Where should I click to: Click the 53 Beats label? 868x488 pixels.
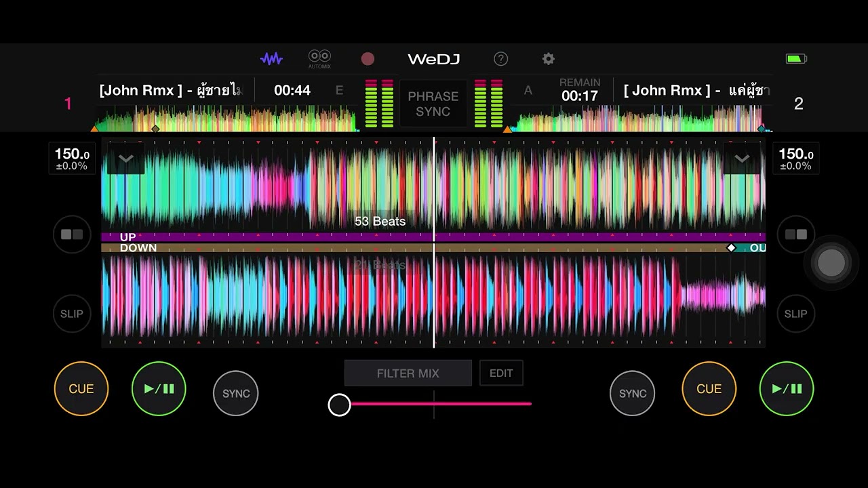[x=380, y=222]
